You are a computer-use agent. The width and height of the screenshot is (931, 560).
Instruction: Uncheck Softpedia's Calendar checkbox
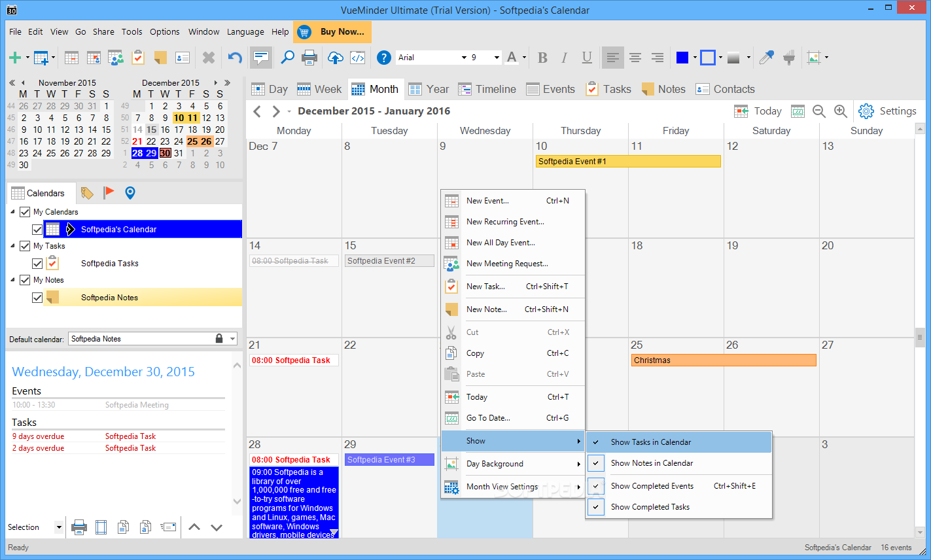pyautogui.click(x=37, y=230)
